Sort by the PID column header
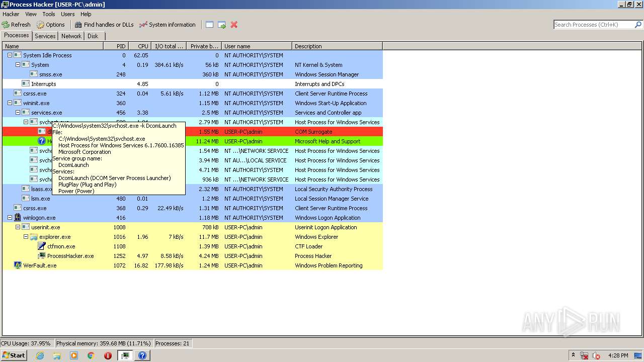The image size is (644, 362). pyautogui.click(x=116, y=46)
